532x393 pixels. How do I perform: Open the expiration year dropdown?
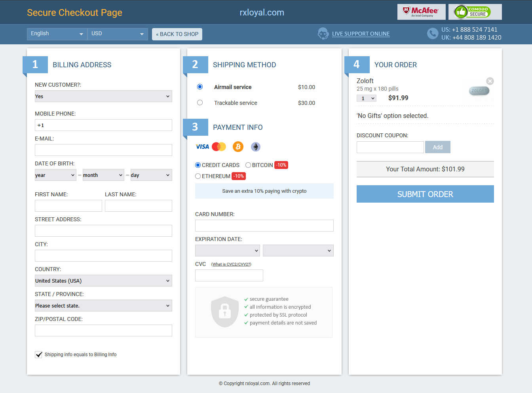(298, 251)
